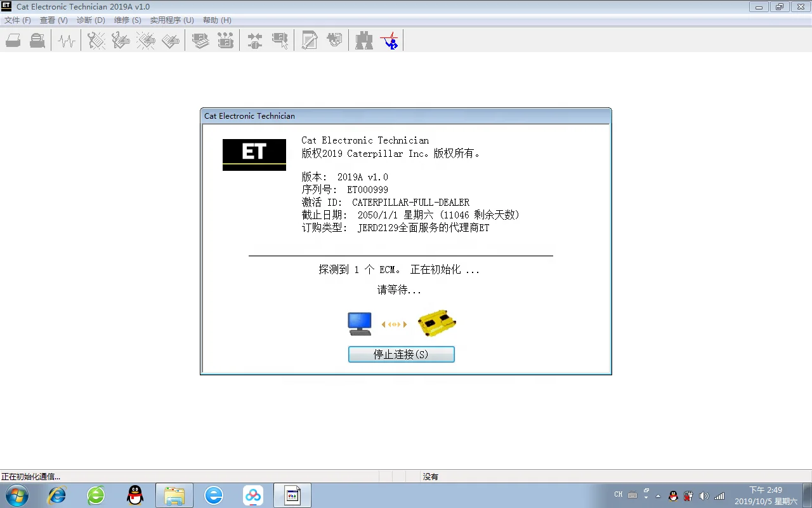Image resolution: width=812 pixels, height=508 pixels.
Task: Show hidden tray icons arrow
Action: pyautogui.click(x=658, y=495)
